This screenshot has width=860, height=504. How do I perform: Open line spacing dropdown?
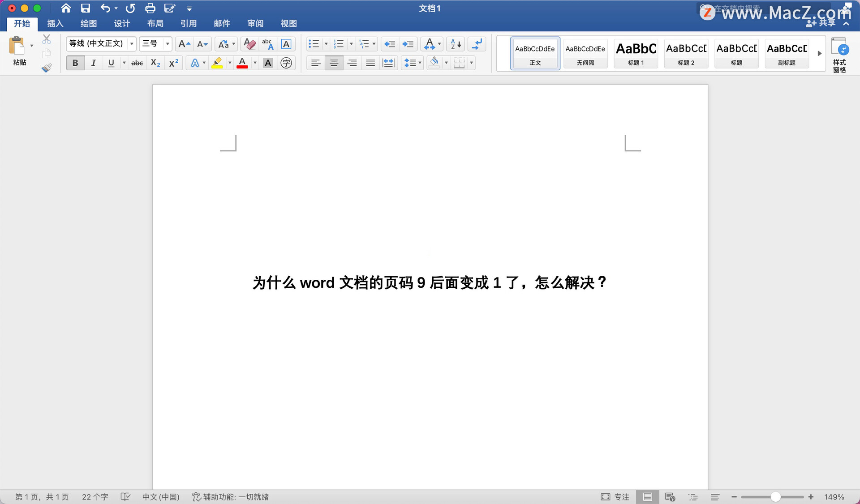pyautogui.click(x=413, y=63)
